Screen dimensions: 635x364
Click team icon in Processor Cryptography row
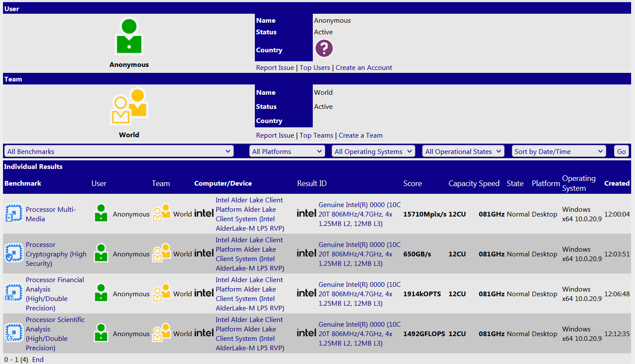tap(162, 253)
